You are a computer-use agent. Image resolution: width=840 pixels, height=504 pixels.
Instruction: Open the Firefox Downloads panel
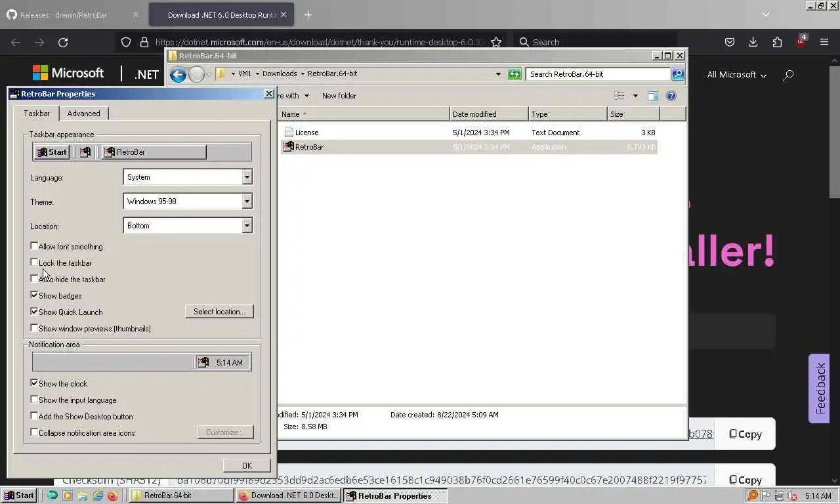[x=753, y=42]
